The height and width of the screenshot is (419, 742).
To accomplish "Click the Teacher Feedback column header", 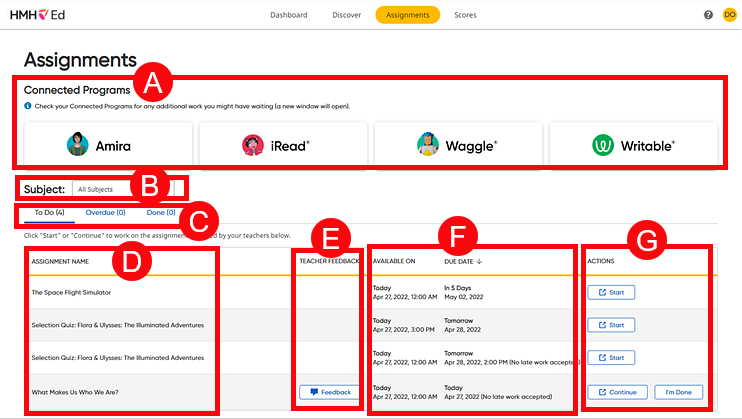I will [329, 261].
